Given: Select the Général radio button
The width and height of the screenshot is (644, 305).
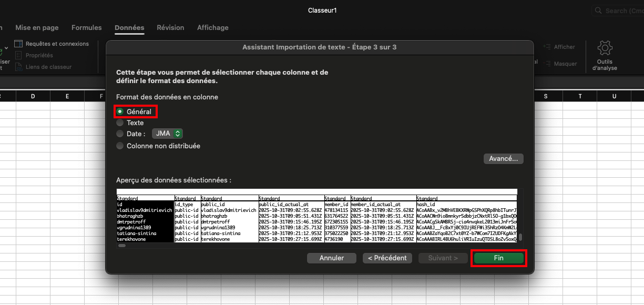Looking at the screenshot, I should point(120,111).
